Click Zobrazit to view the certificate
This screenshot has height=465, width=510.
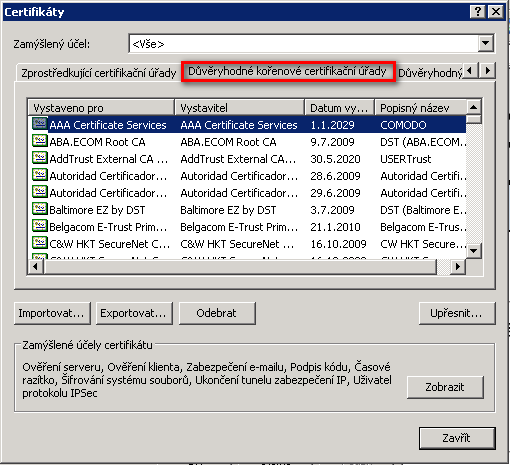pos(445,387)
